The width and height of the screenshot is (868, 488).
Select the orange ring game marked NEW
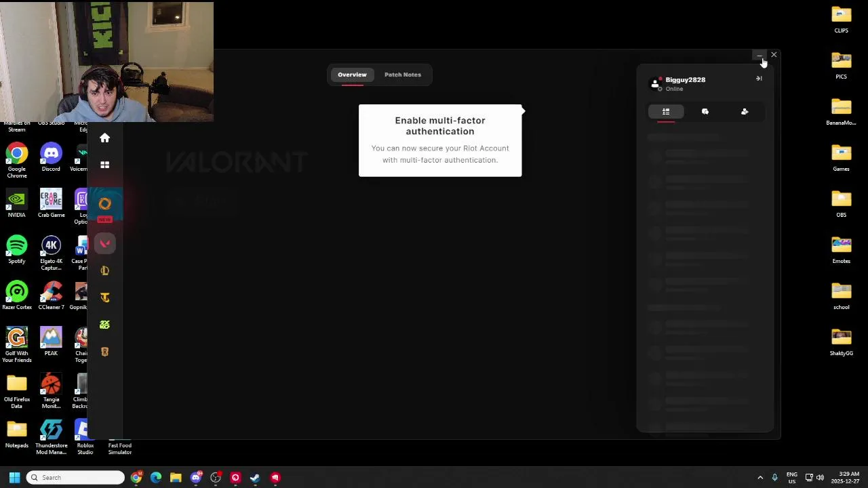pyautogui.click(x=104, y=205)
